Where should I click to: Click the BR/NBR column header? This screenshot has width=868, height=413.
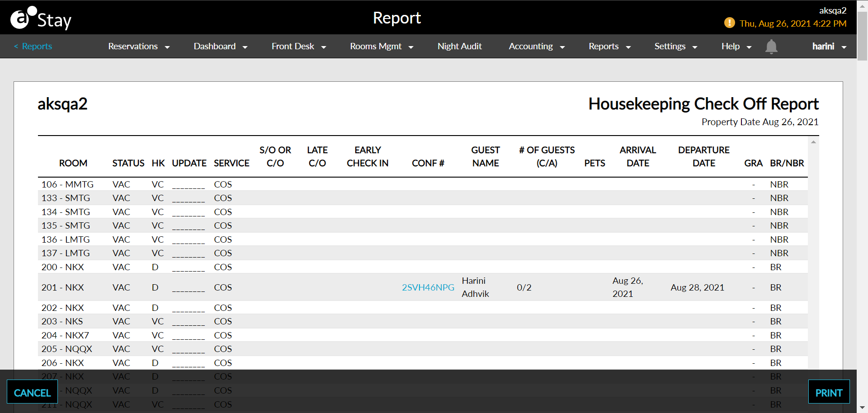pos(787,163)
